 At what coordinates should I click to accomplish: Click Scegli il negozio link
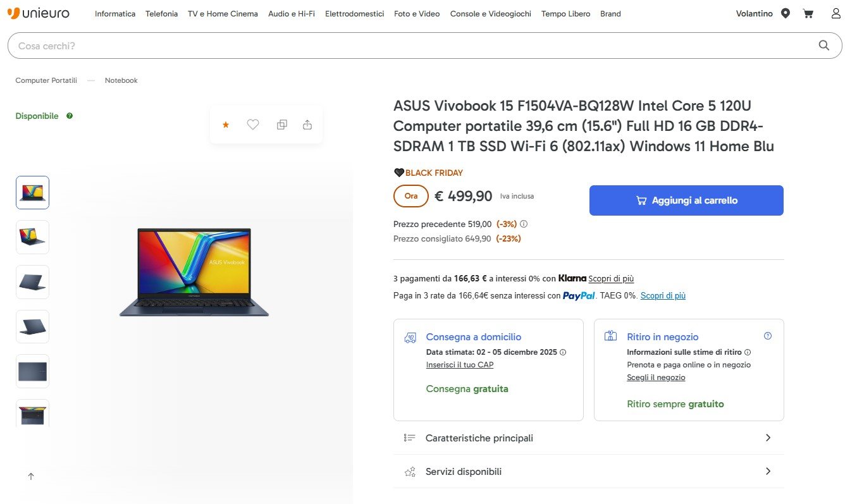pos(656,378)
